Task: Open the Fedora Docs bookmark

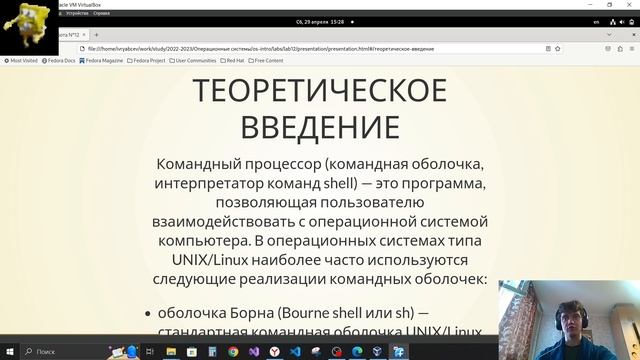Action: (x=59, y=60)
